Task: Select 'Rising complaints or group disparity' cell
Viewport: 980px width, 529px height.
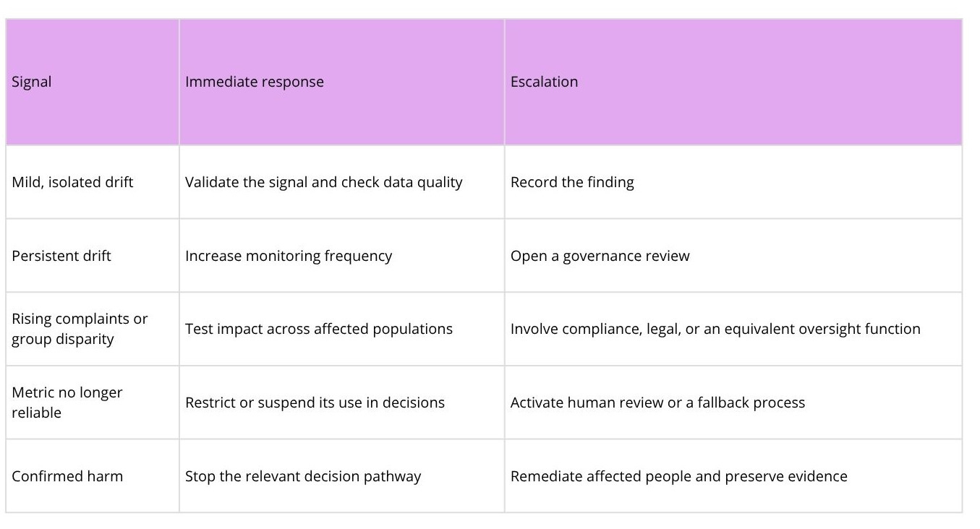Action: pyautogui.click(x=93, y=329)
